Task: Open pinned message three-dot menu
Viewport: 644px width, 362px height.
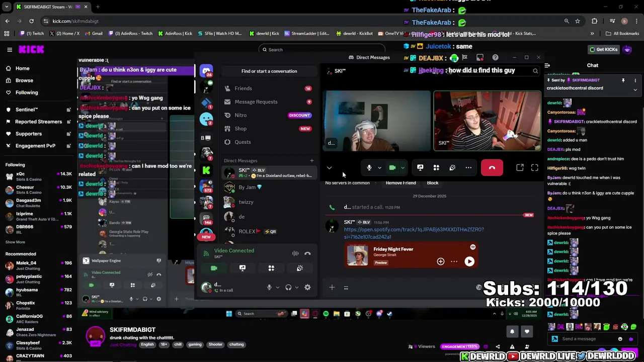Action: (635, 80)
